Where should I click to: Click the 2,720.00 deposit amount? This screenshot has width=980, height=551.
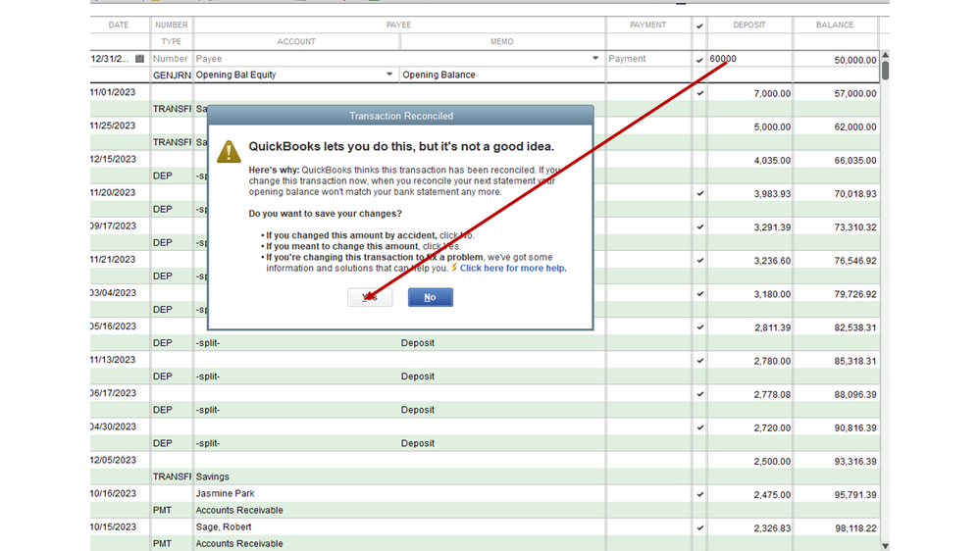click(x=772, y=427)
